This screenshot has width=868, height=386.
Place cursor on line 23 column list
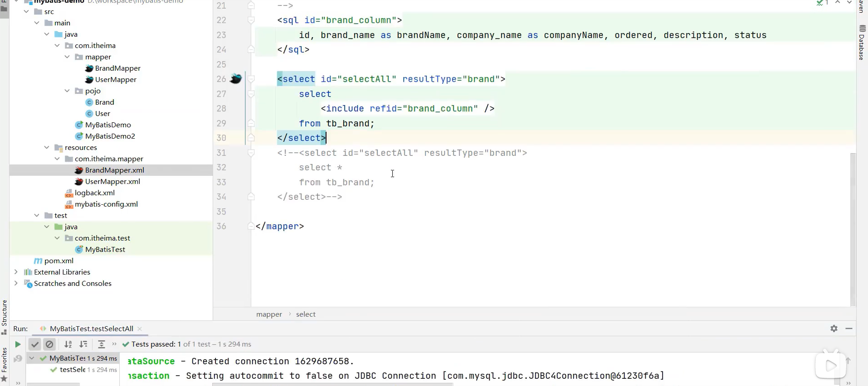click(x=532, y=35)
